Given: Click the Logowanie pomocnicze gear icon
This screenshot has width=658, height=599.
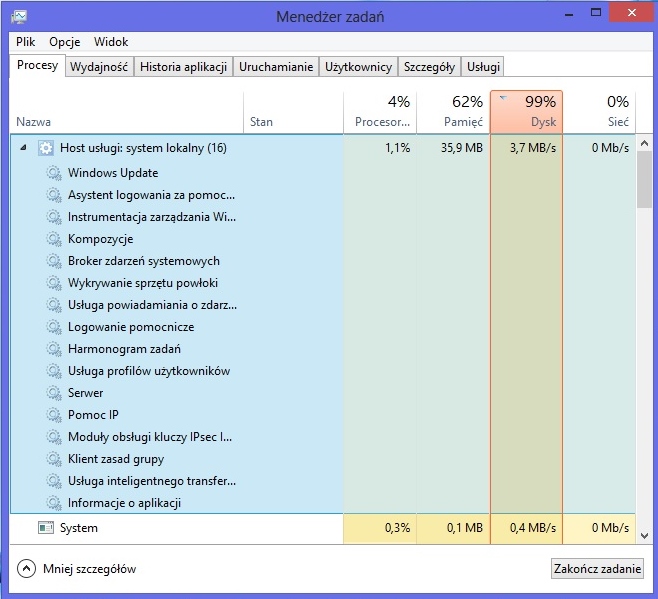Looking at the screenshot, I should click(54, 327).
